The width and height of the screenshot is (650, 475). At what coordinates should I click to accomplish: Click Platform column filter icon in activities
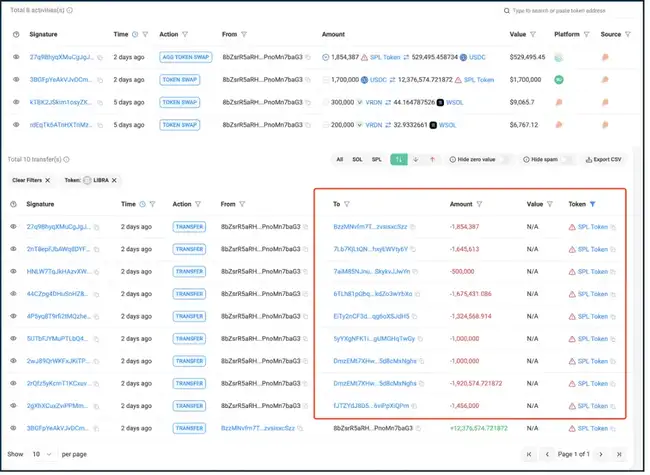pos(587,34)
